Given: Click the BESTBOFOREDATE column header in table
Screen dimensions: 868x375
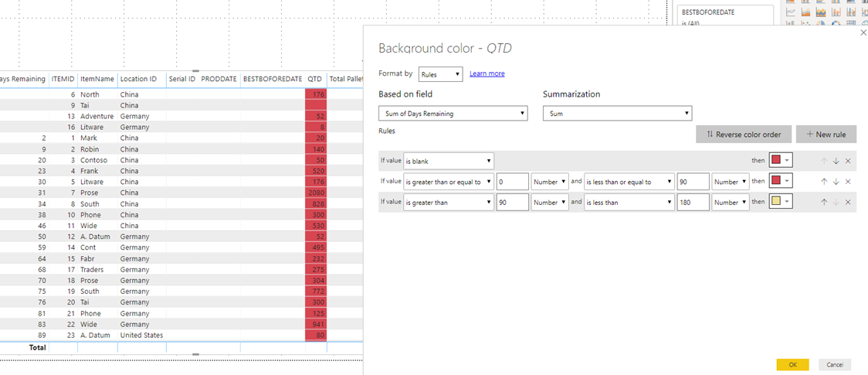Looking at the screenshot, I should tap(273, 79).
